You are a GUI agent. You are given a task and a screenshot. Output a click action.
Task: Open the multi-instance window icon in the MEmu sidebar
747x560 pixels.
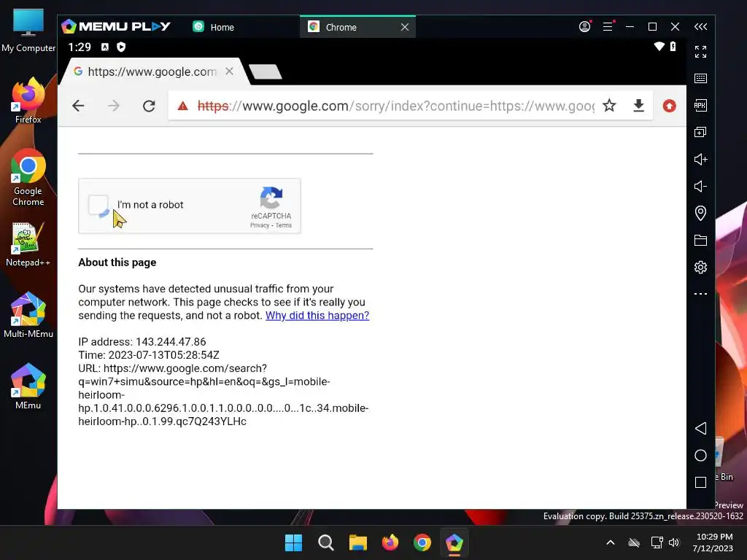pos(701,132)
